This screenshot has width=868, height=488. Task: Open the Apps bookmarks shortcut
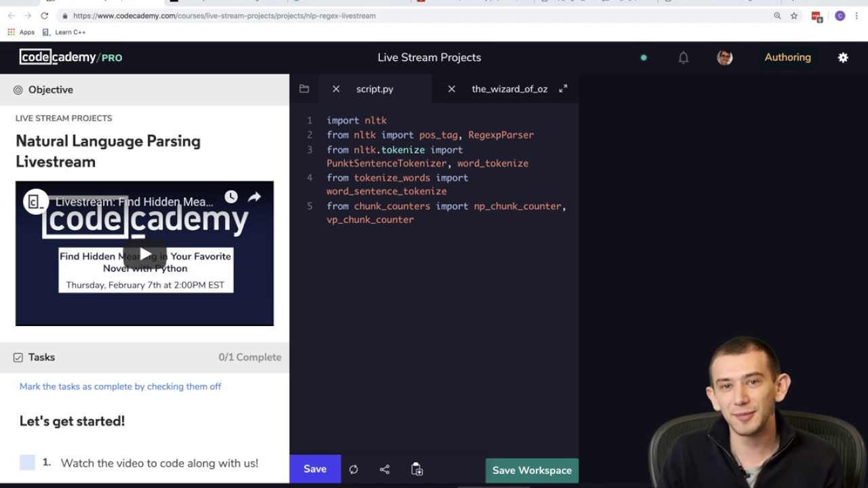pos(21,32)
